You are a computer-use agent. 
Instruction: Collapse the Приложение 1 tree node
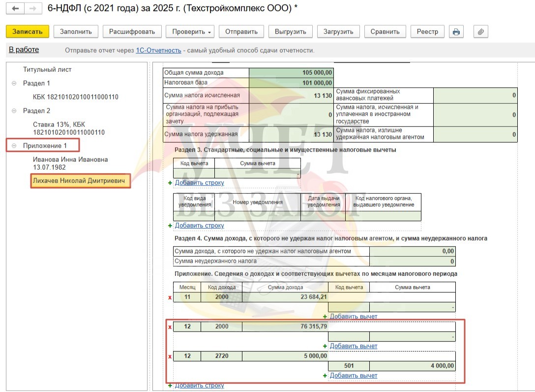point(14,146)
